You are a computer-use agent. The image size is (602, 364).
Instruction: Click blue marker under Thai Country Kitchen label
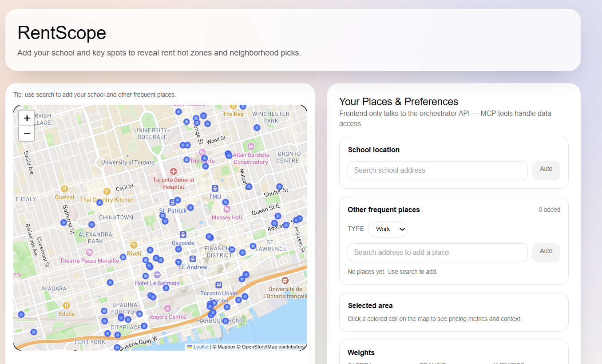pyautogui.click(x=99, y=202)
